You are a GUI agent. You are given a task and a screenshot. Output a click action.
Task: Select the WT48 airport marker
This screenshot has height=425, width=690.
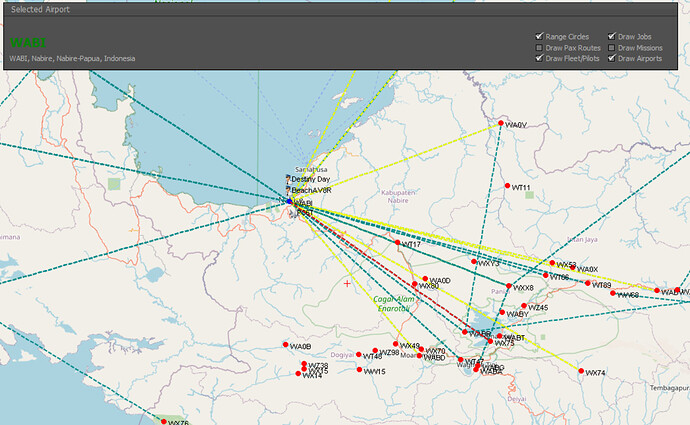pos(359,355)
